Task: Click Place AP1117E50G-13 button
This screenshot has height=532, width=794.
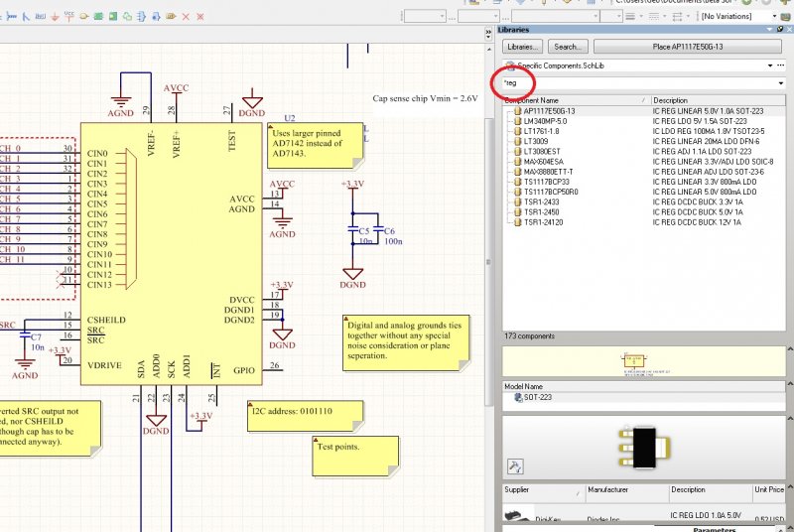Action: pyautogui.click(x=688, y=47)
